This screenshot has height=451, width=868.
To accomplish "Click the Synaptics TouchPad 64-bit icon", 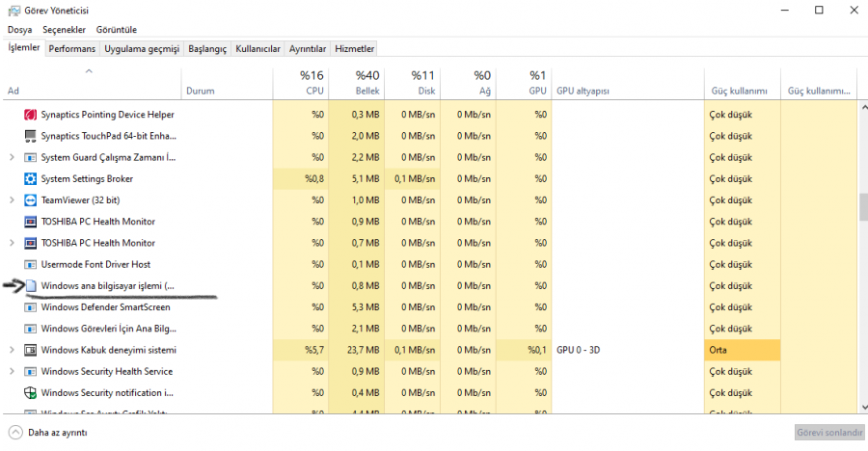I will [31, 136].
